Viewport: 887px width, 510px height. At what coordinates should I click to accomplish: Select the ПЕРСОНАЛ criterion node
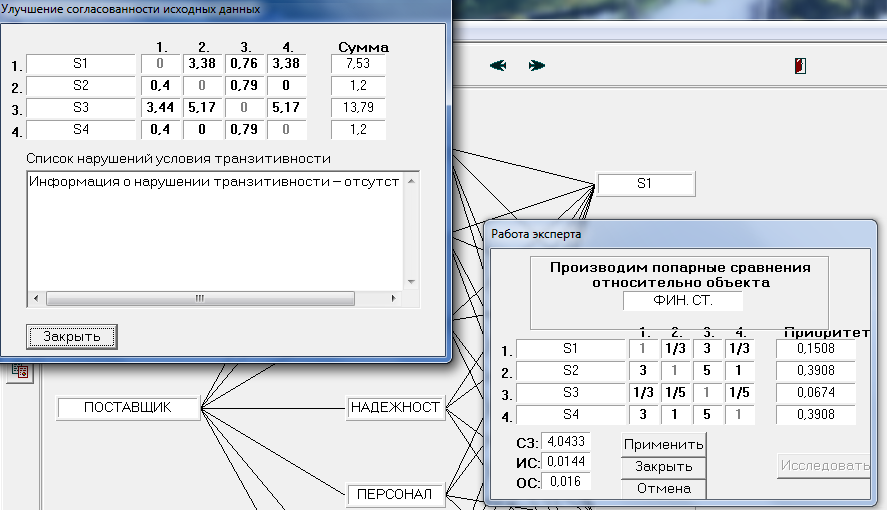[x=395, y=494]
